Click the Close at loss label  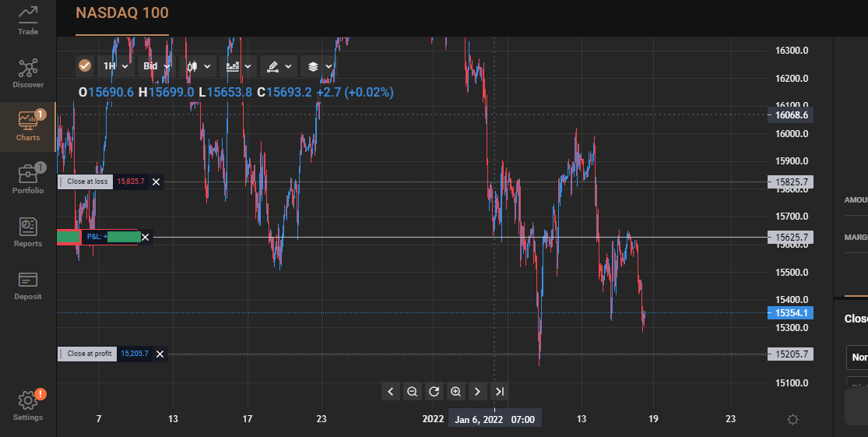click(x=86, y=181)
